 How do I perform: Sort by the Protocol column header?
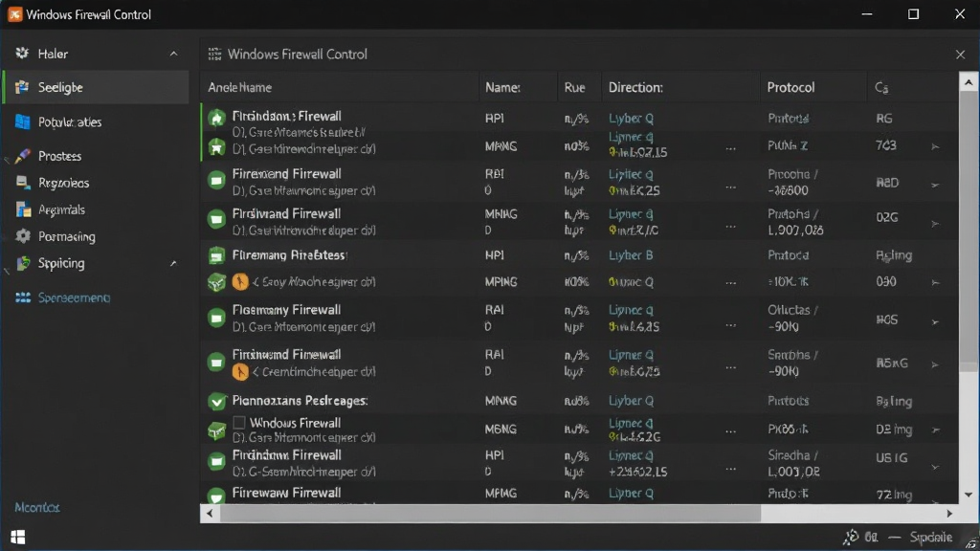click(791, 87)
